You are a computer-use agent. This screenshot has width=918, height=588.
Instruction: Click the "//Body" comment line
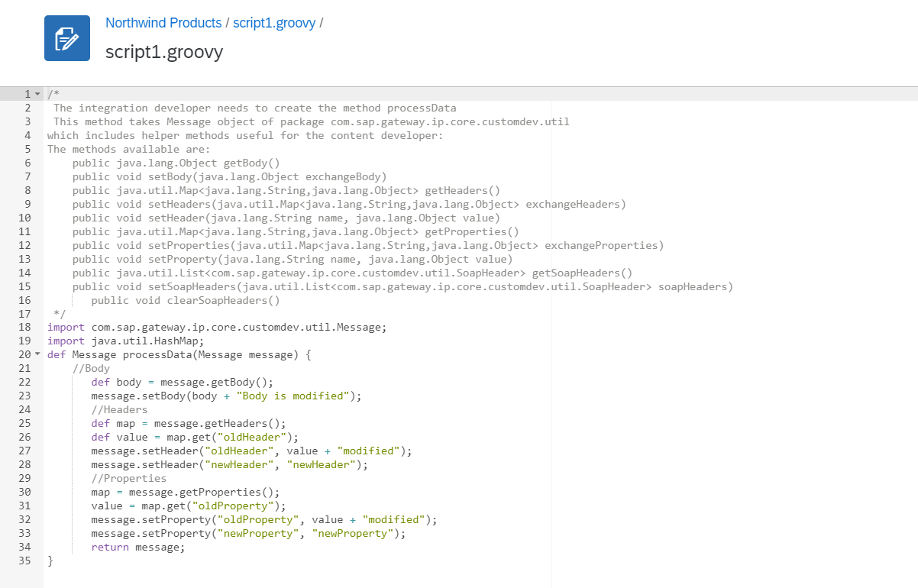click(x=91, y=369)
